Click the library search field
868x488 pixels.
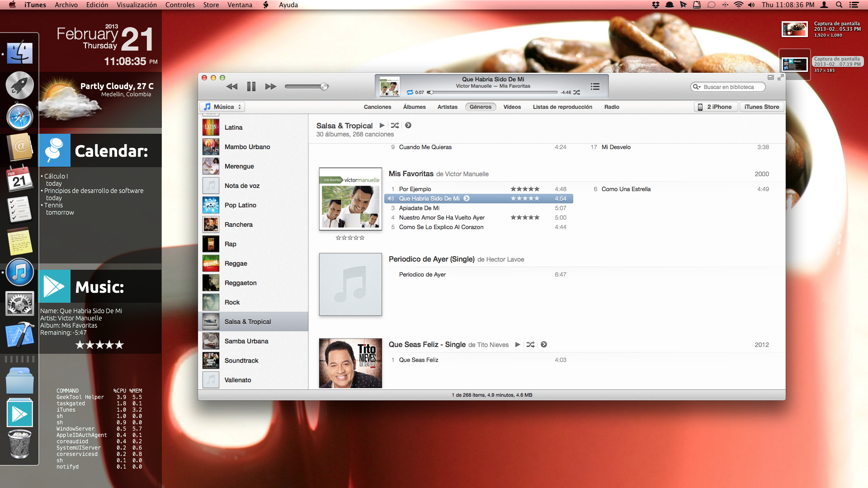click(x=728, y=87)
